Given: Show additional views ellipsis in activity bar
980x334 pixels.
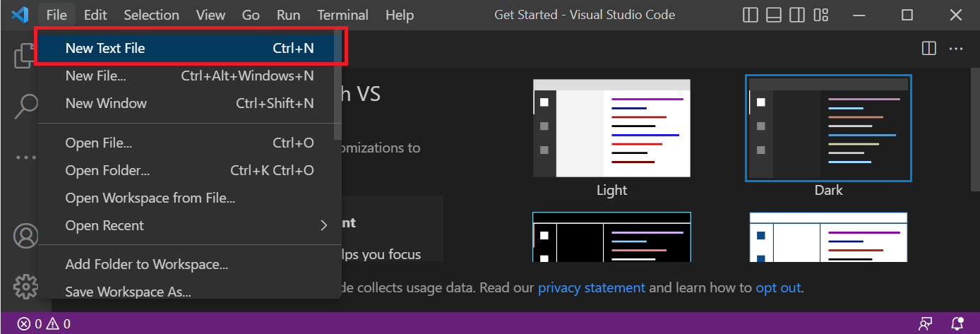Looking at the screenshot, I should tap(26, 157).
